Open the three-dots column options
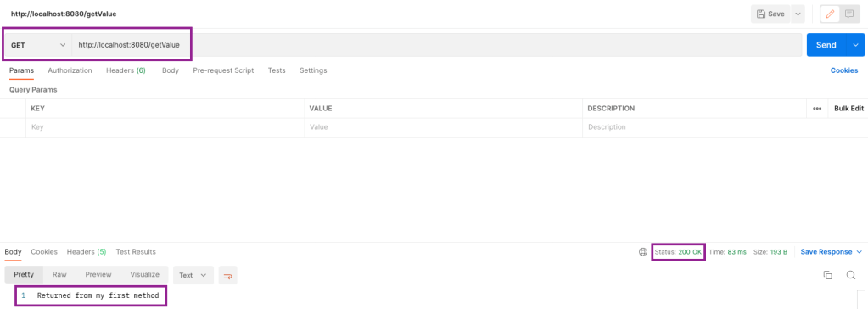868x309 pixels. click(x=817, y=109)
